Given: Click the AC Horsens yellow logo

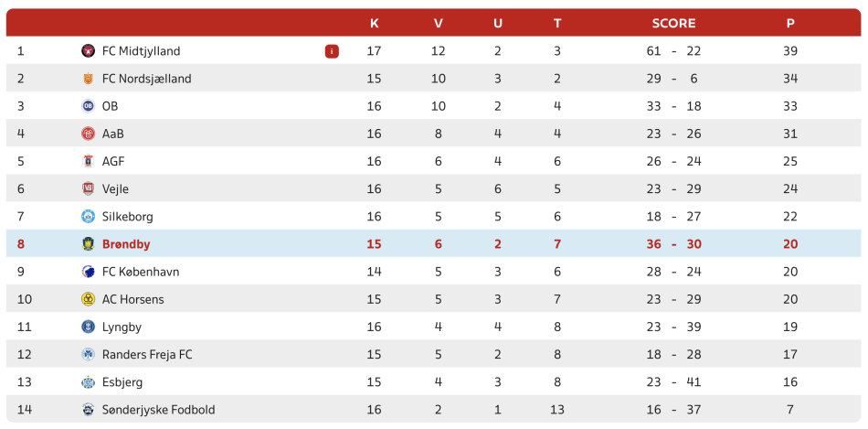Looking at the screenshot, I should tap(88, 299).
